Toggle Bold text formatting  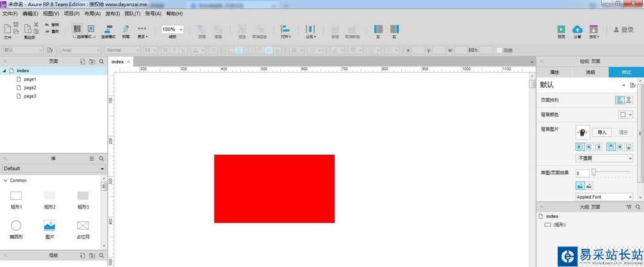point(165,50)
